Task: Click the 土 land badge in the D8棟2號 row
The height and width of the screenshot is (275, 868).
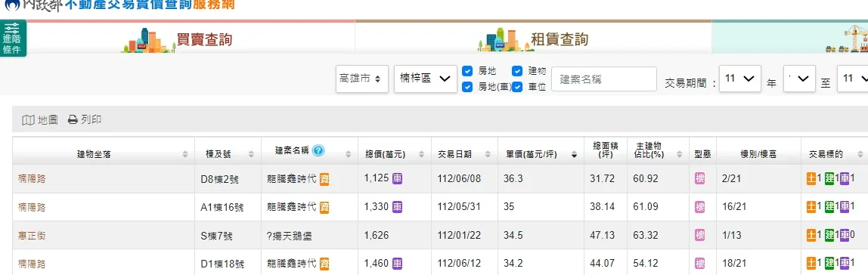Action: 811,179
